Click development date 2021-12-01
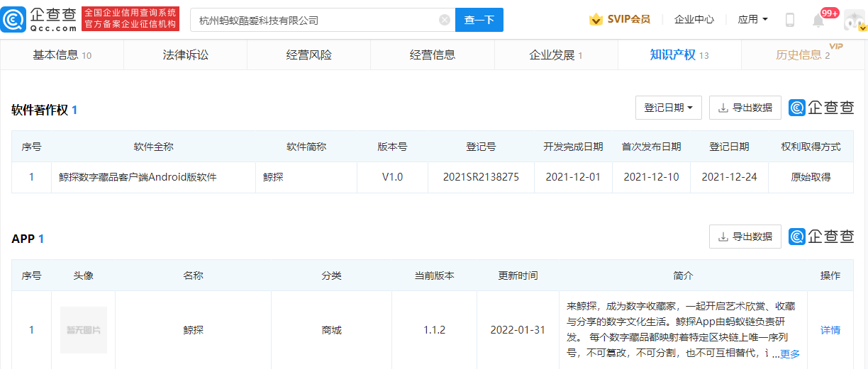The height and width of the screenshot is (369, 868). [x=573, y=177]
